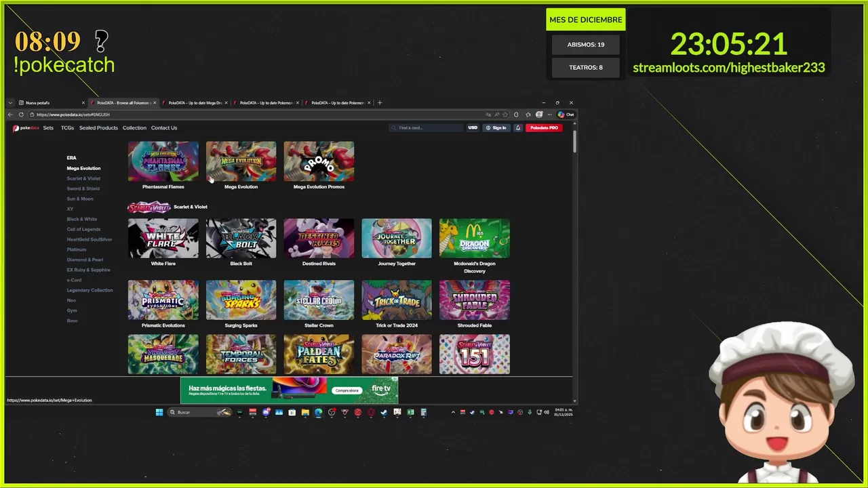Jump to the Sun & Moon era
This screenshot has width=868, height=488.
point(80,199)
